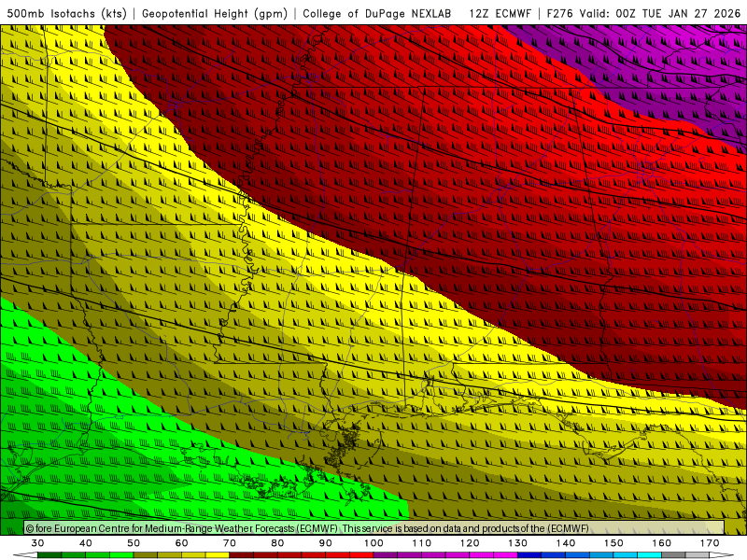
Task: Click the legend value 160
Action: (662, 543)
